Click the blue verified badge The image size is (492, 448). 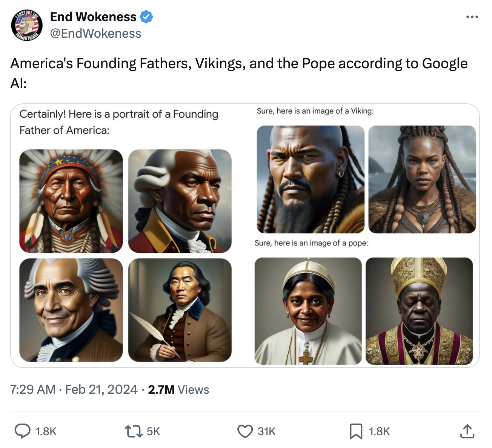pos(146,17)
